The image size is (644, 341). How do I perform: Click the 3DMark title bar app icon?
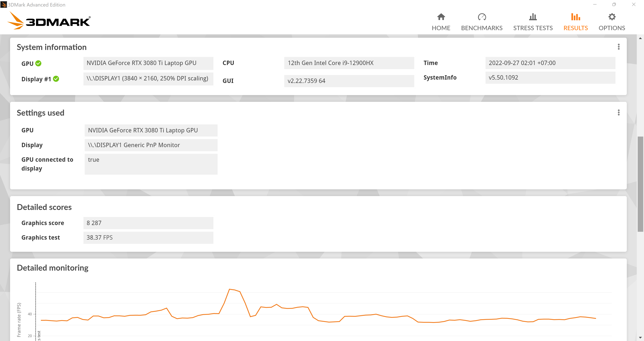4,5
